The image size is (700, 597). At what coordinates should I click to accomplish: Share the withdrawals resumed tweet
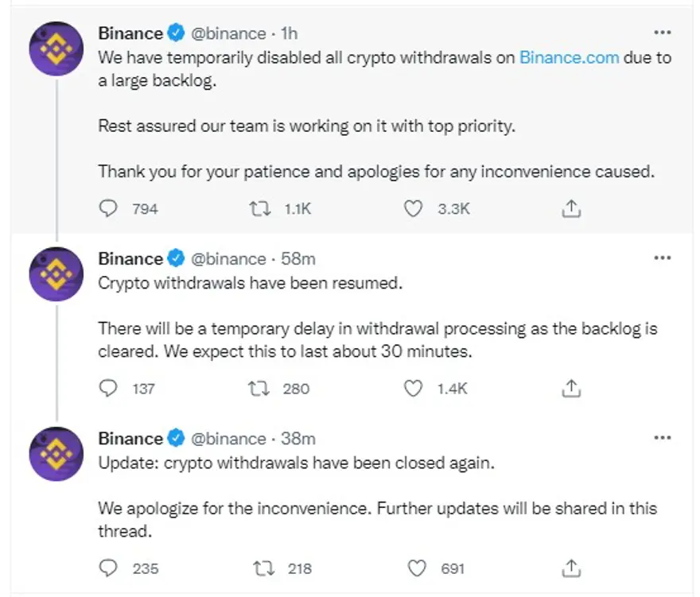(571, 388)
